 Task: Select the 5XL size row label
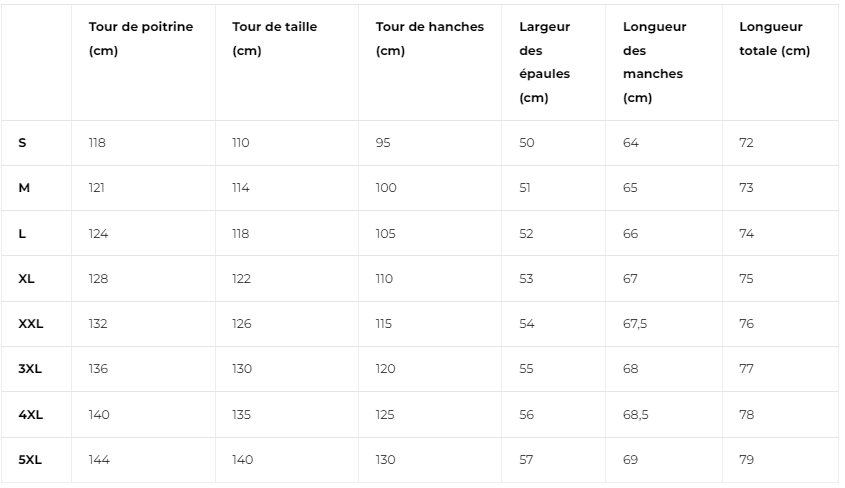pyautogui.click(x=30, y=460)
